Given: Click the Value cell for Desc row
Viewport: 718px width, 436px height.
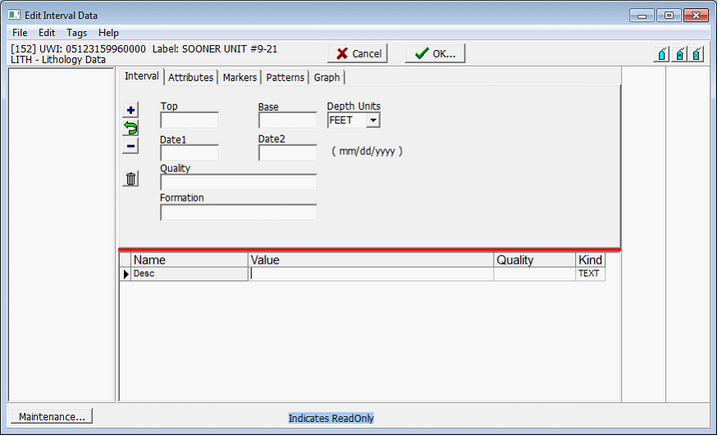Looking at the screenshot, I should 370,273.
